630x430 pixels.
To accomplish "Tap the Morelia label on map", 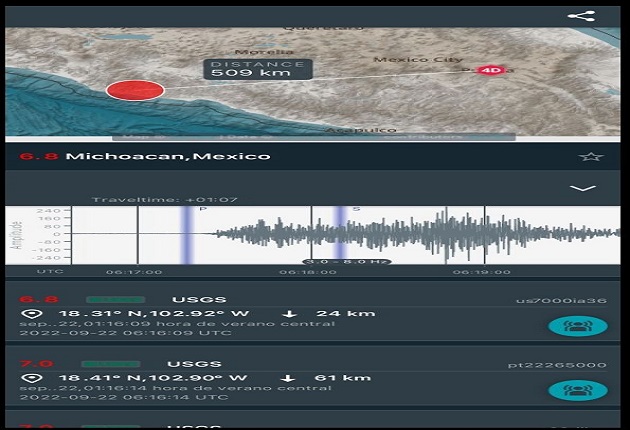I will 264,51.
